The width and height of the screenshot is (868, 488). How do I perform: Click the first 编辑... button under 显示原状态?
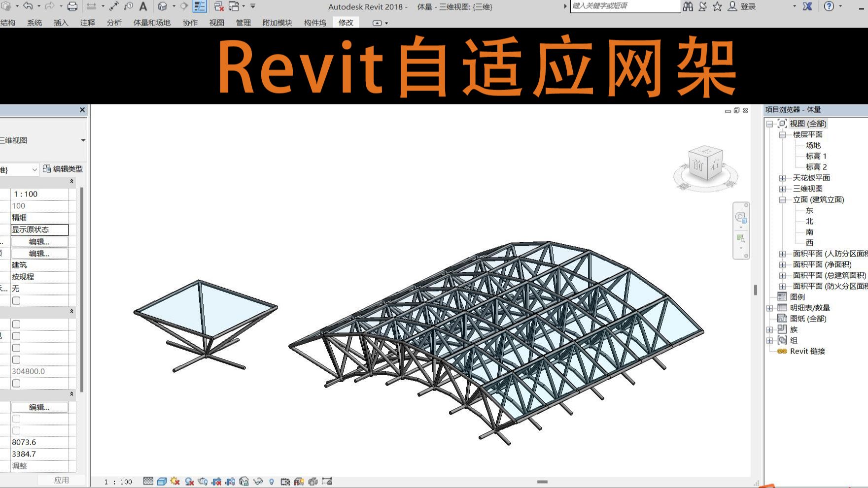pos(39,242)
